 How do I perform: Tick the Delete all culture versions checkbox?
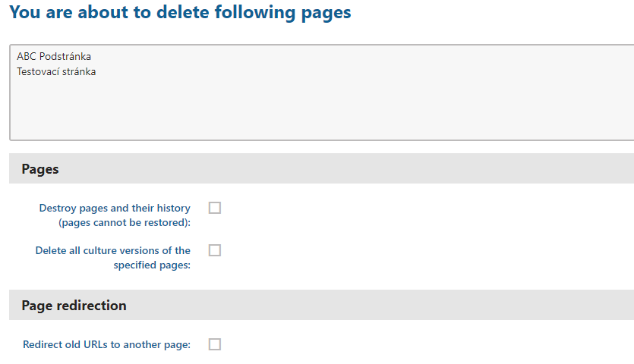coord(215,250)
